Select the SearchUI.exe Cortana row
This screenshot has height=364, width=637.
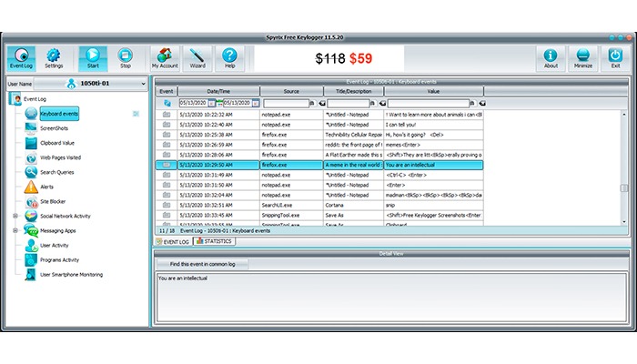click(x=319, y=205)
